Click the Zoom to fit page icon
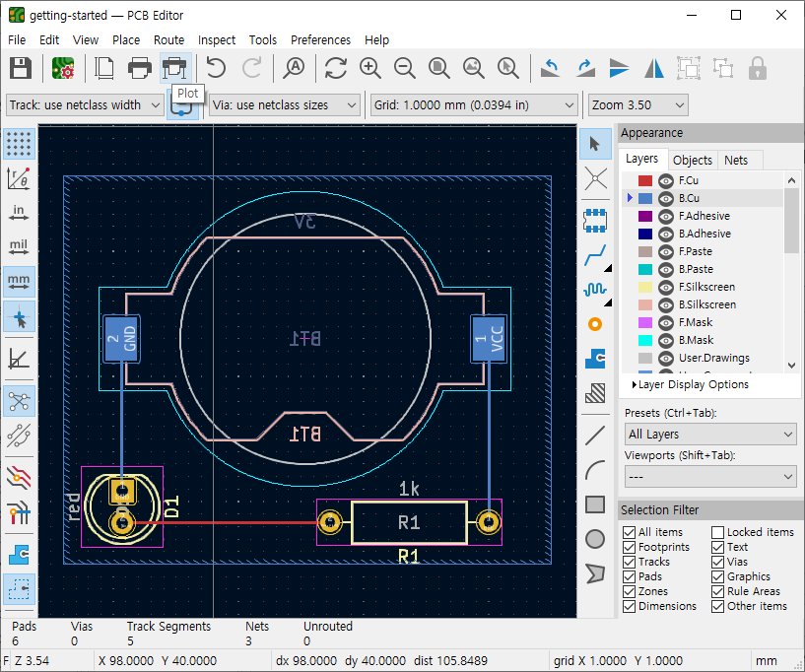805x672 pixels. (x=438, y=68)
